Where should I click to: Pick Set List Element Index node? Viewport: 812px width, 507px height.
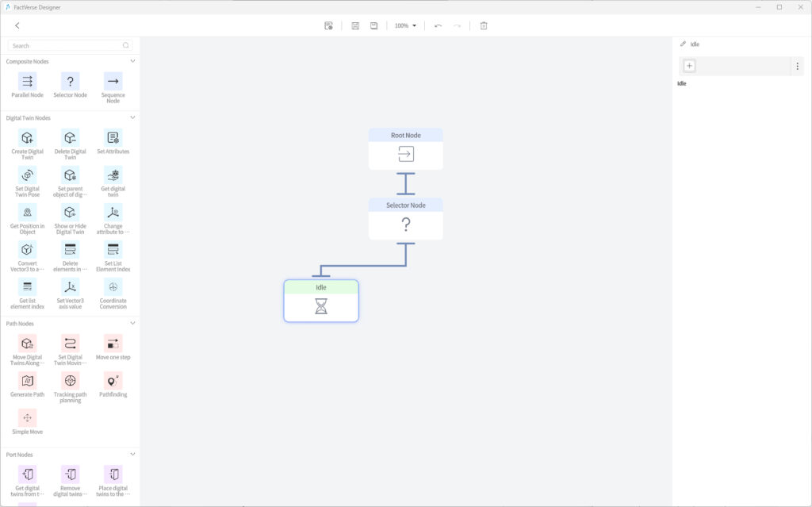coord(113,250)
